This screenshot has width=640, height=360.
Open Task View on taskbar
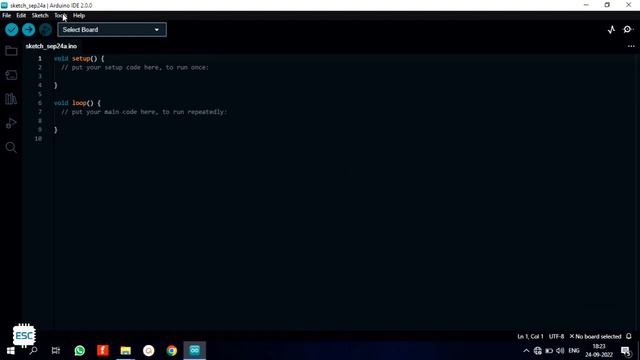point(56,350)
